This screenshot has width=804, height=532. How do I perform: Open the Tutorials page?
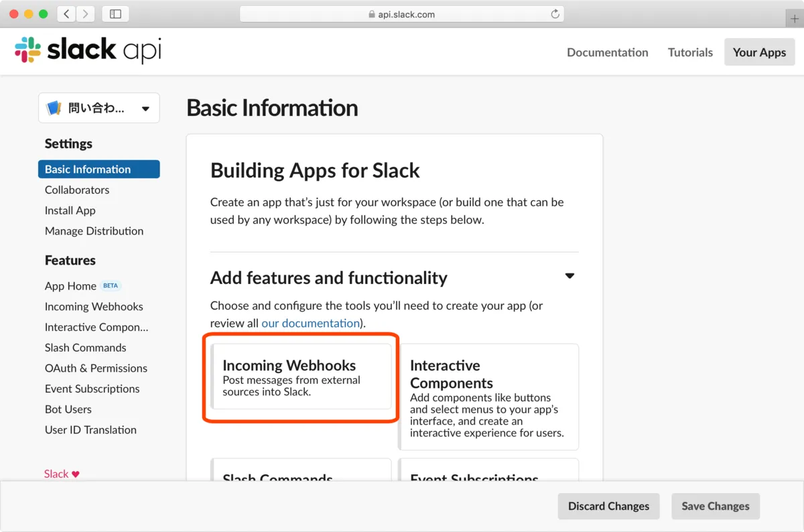(x=690, y=52)
